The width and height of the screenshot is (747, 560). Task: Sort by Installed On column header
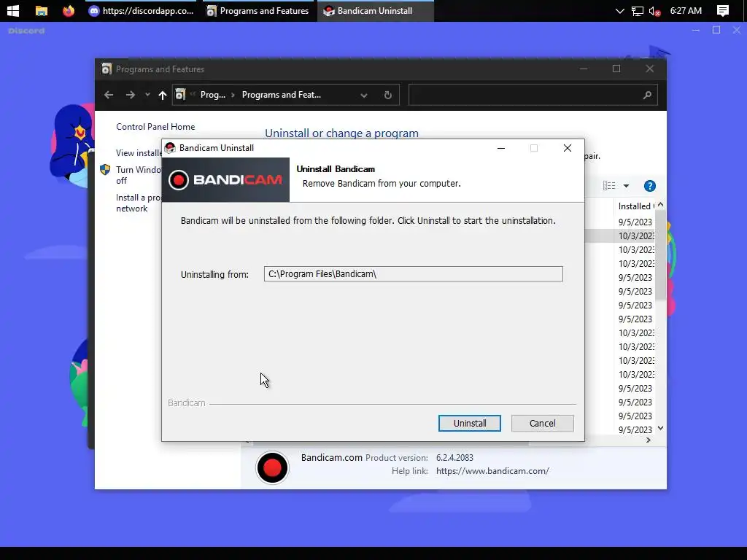[635, 206]
